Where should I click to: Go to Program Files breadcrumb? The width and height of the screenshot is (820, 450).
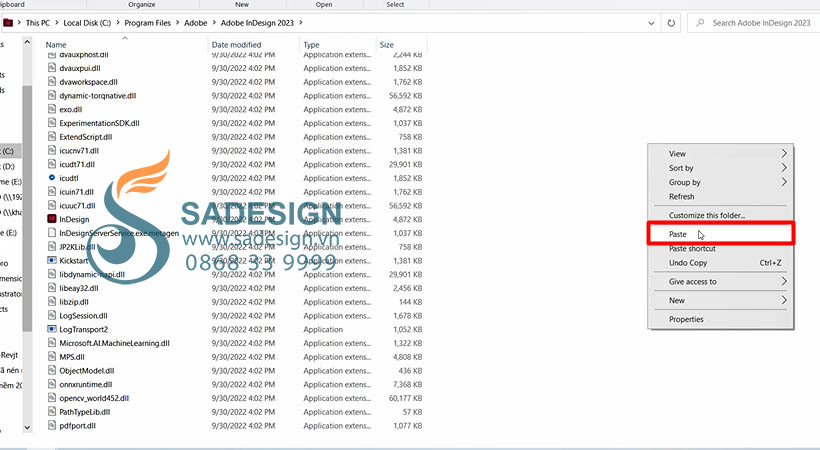[147, 23]
